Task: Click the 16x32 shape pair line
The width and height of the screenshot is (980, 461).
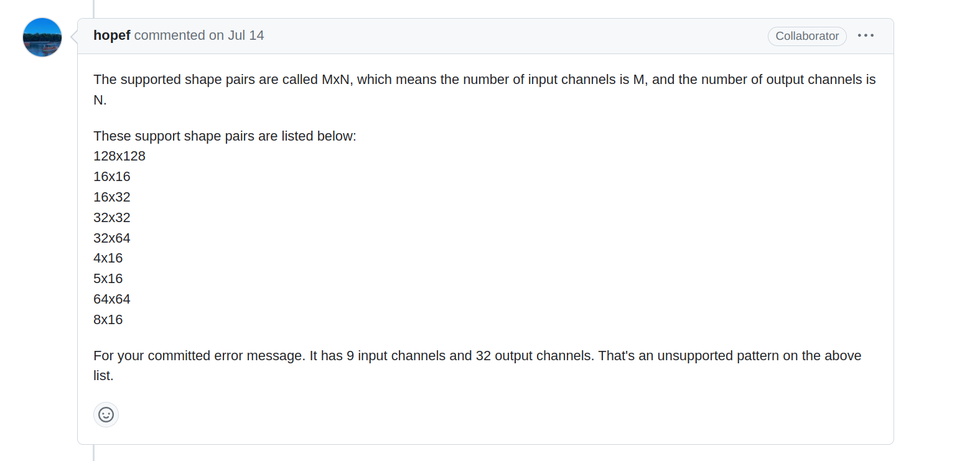Action: click(x=112, y=197)
